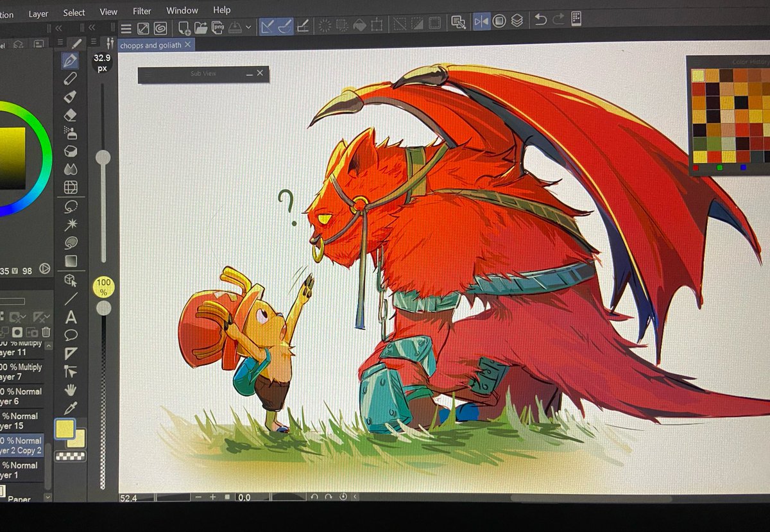Toggle horizontal flip of the canvas view
The height and width of the screenshot is (532, 770).
click(482, 22)
